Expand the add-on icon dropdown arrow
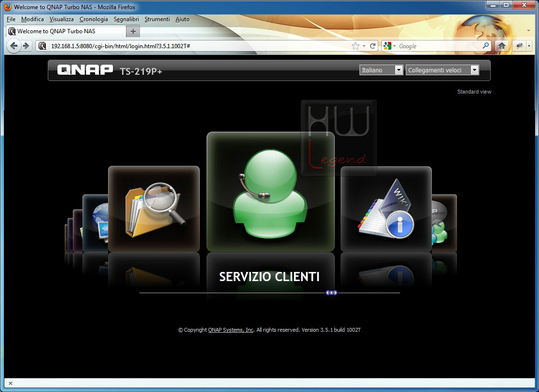The image size is (539, 392). coord(529,46)
